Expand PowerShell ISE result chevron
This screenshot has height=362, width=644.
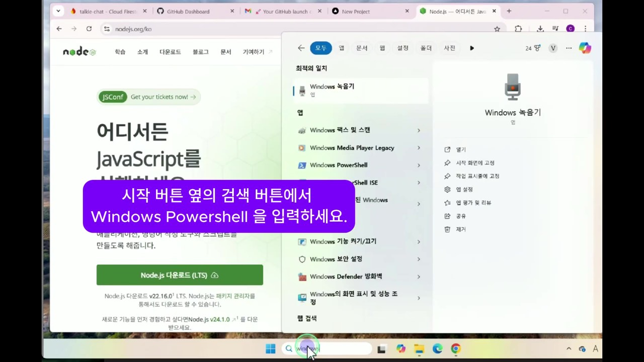point(419,183)
